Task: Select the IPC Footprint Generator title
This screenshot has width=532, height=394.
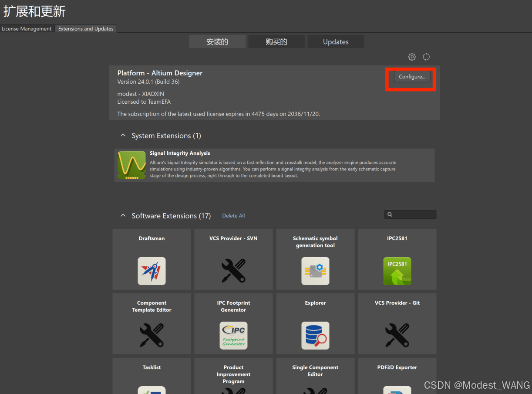Action: (233, 306)
